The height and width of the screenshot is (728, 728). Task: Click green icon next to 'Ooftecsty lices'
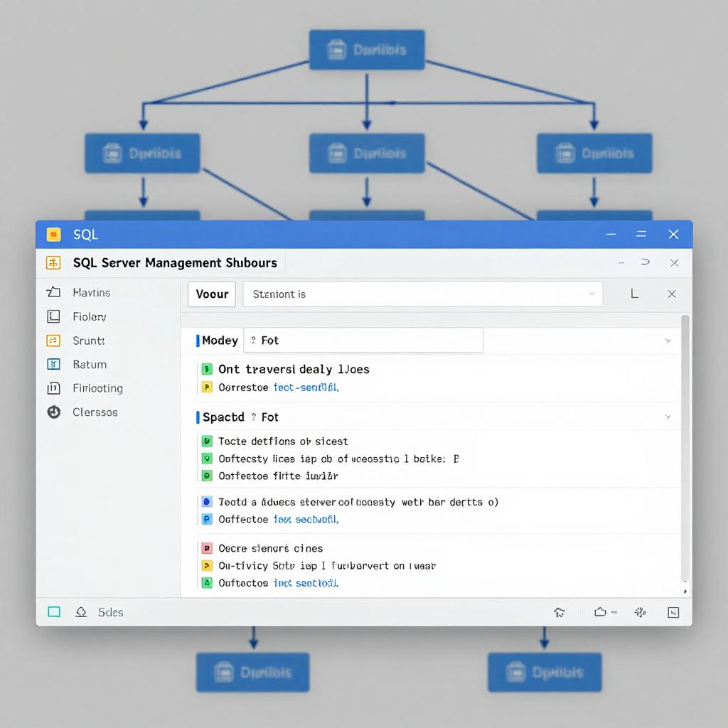tap(207, 459)
